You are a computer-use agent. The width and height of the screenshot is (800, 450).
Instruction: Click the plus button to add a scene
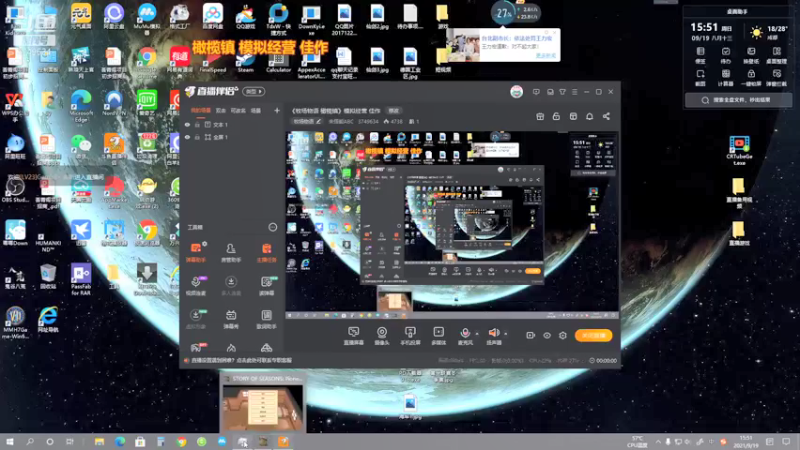pyautogui.click(x=277, y=110)
